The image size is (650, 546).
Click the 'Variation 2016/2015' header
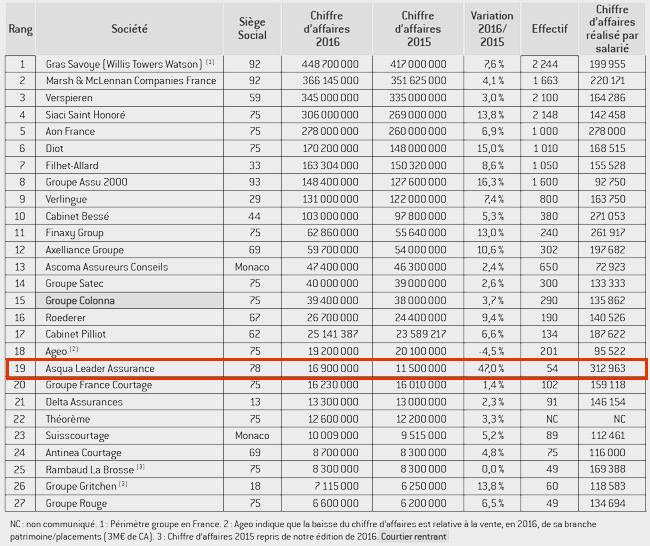(x=492, y=29)
